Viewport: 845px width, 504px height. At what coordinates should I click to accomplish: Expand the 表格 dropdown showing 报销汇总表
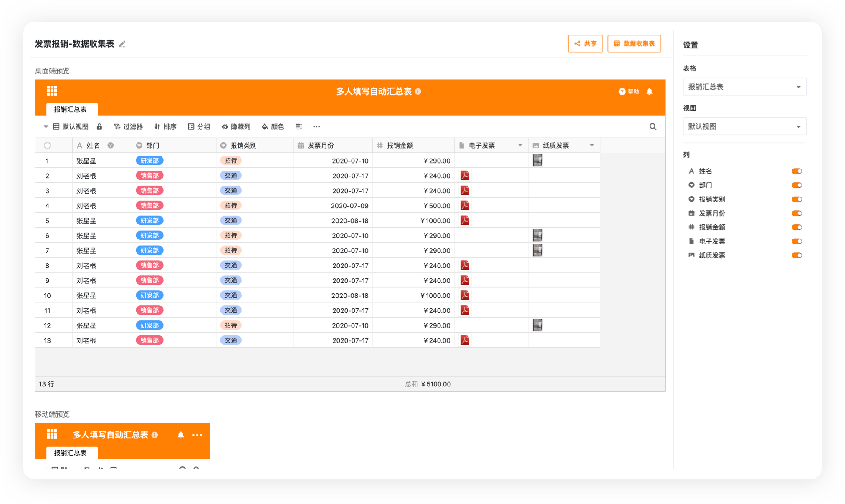(x=744, y=87)
